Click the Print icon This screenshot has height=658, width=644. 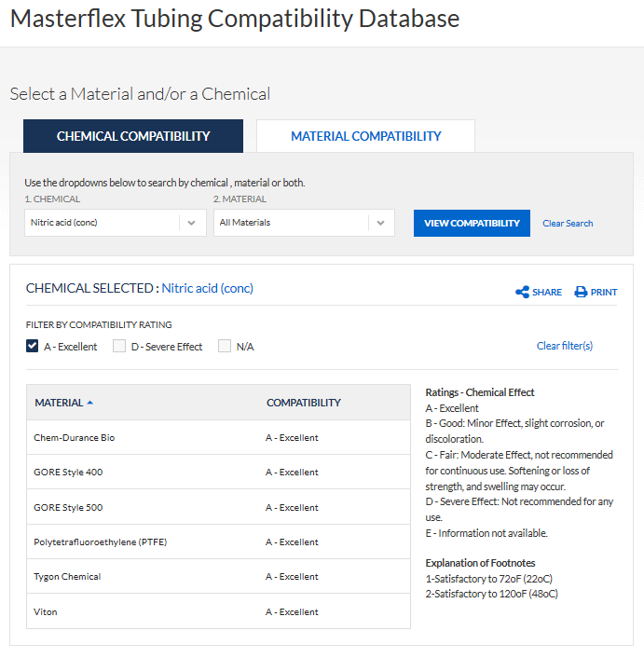[581, 292]
